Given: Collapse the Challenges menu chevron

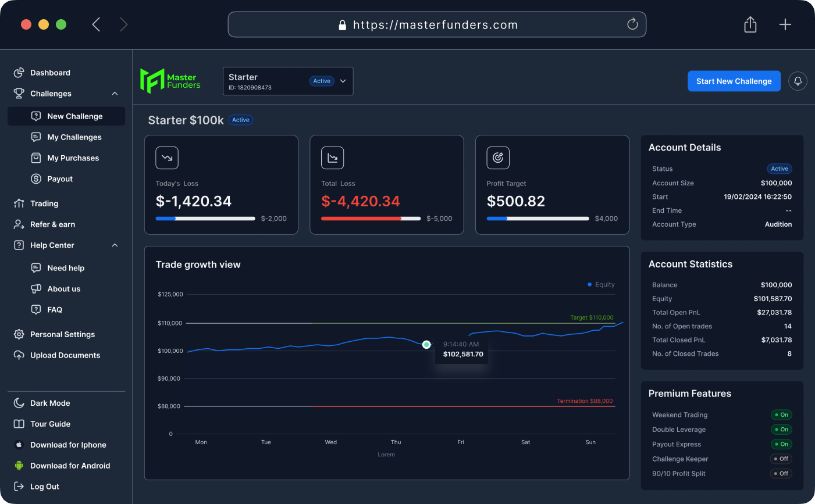Looking at the screenshot, I should (x=115, y=94).
